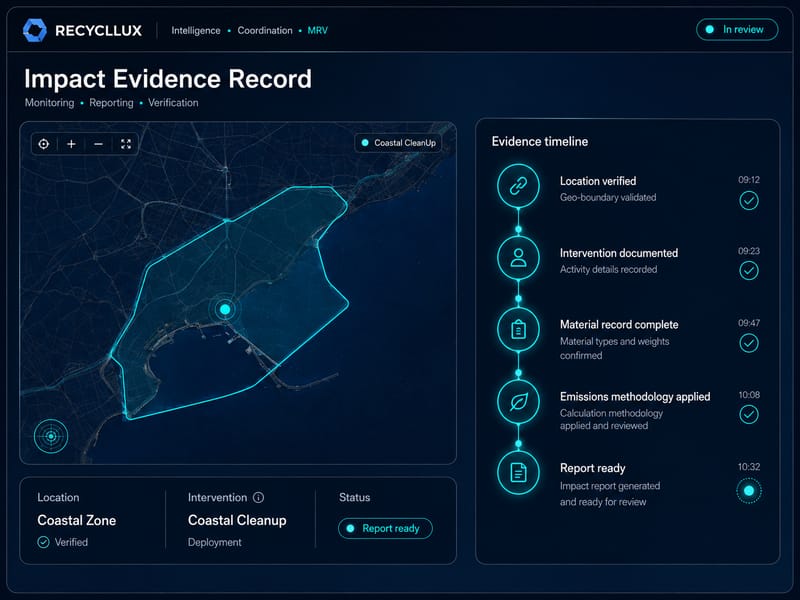Click the 09:47 Material record checkmark
This screenshot has height=600, width=800.
tap(748, 343)
